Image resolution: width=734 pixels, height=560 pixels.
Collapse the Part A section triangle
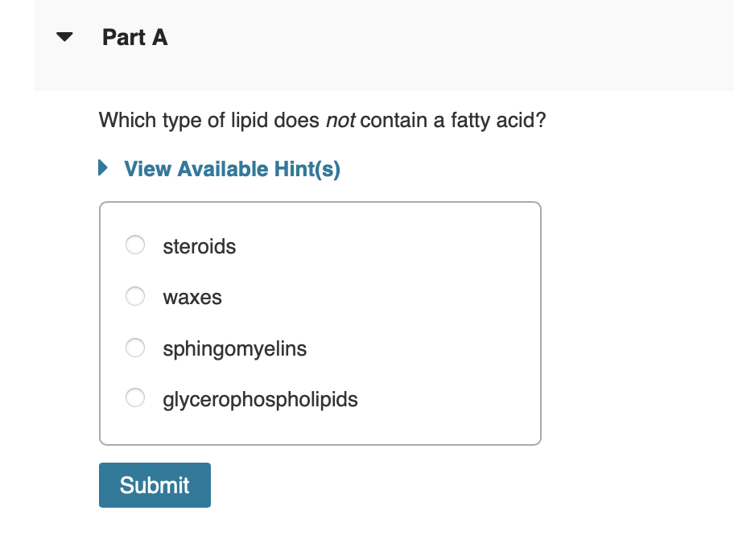64,37
